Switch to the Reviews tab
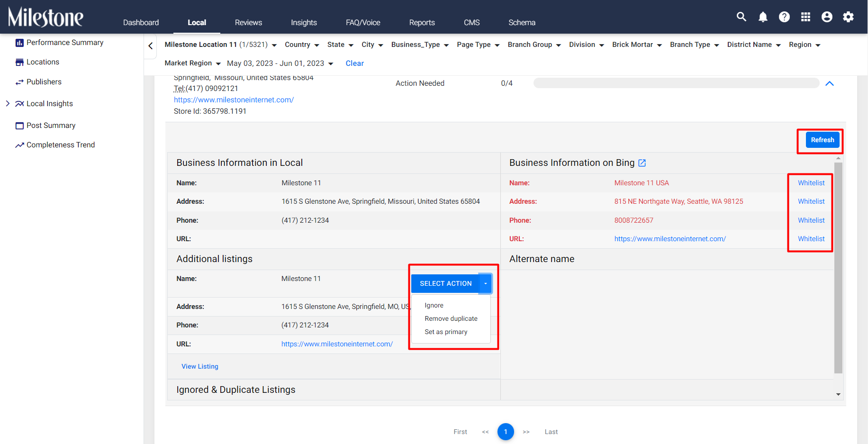 point(248,22)
